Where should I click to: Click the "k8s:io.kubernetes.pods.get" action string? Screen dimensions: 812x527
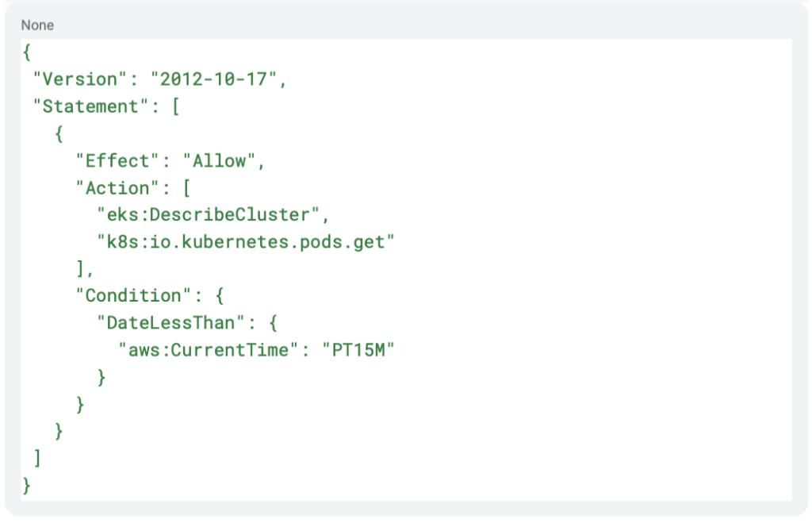tap(246, 242)
